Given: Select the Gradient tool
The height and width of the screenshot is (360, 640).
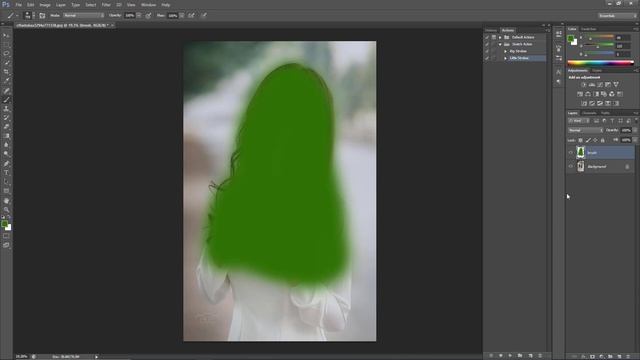Looking at the screenshot, I should coord(6,136).
